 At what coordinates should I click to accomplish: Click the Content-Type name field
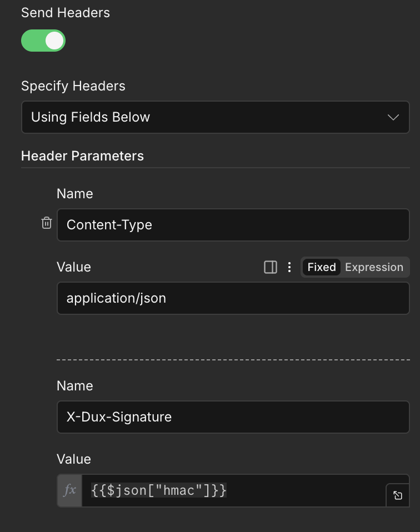pos(233,225)
